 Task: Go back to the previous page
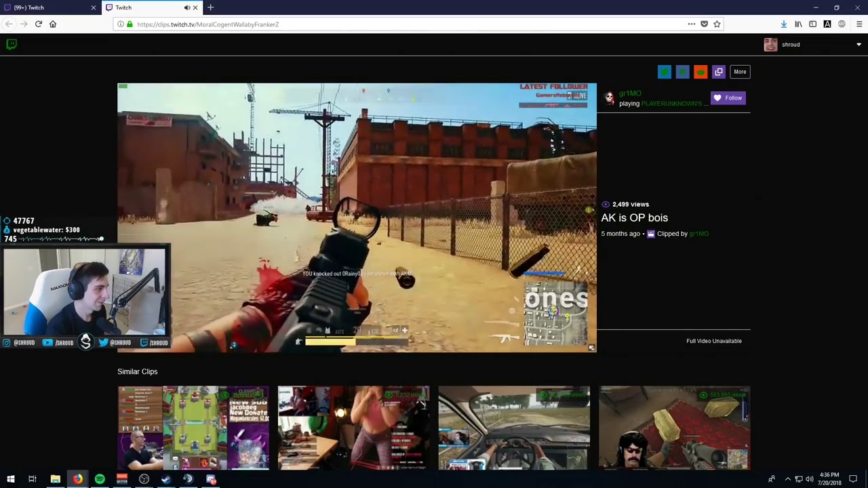pos(8,24)
